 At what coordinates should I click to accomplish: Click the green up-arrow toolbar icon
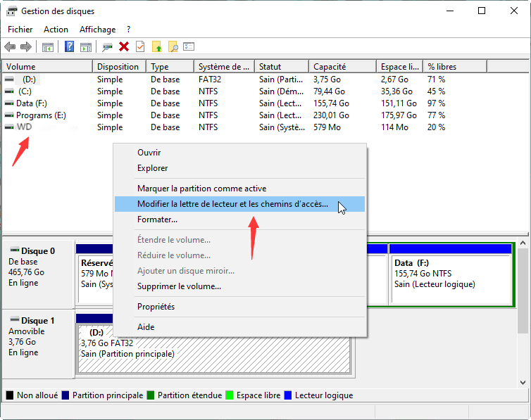coord(157,46)
